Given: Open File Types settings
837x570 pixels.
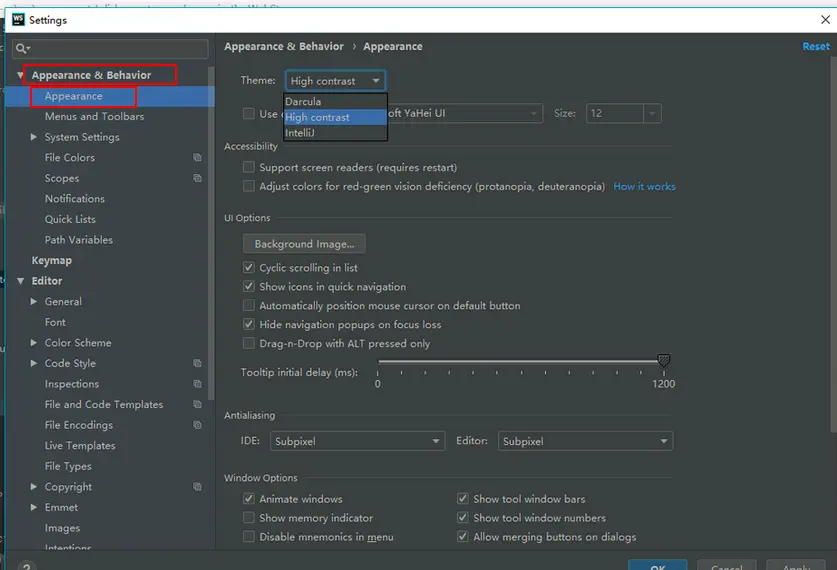Looking at the screenshot, I should 68,466.
